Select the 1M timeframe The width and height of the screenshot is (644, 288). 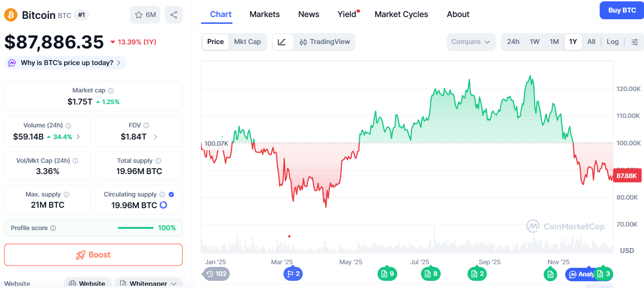pos(554,42)
